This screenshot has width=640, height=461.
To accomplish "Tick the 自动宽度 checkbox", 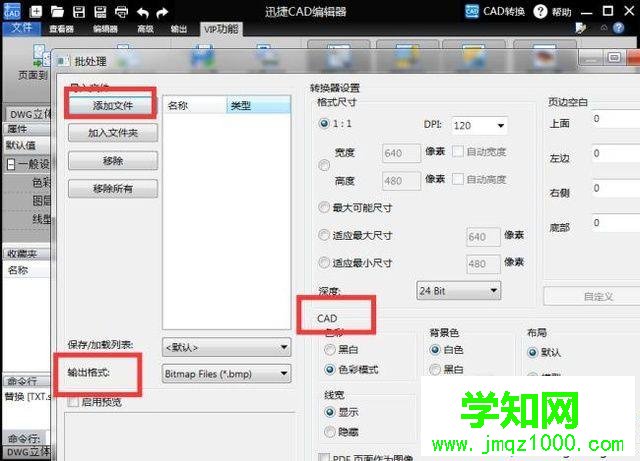I will click(x=458, y=152).
